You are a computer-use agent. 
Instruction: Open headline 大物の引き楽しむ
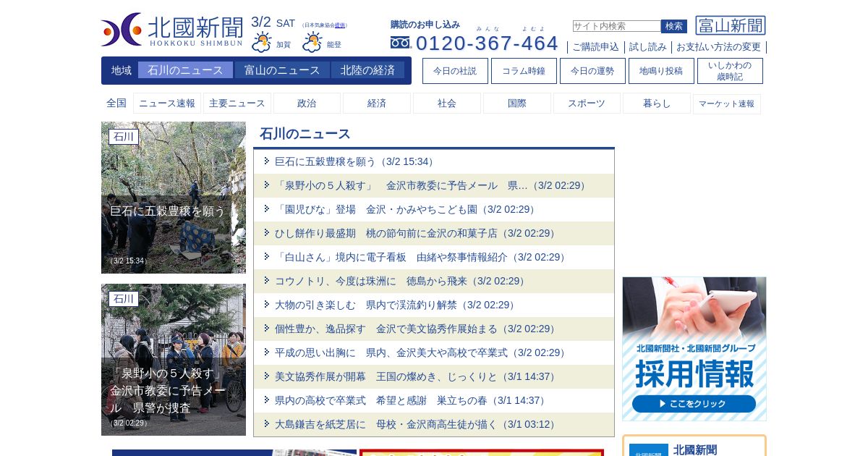395,305
